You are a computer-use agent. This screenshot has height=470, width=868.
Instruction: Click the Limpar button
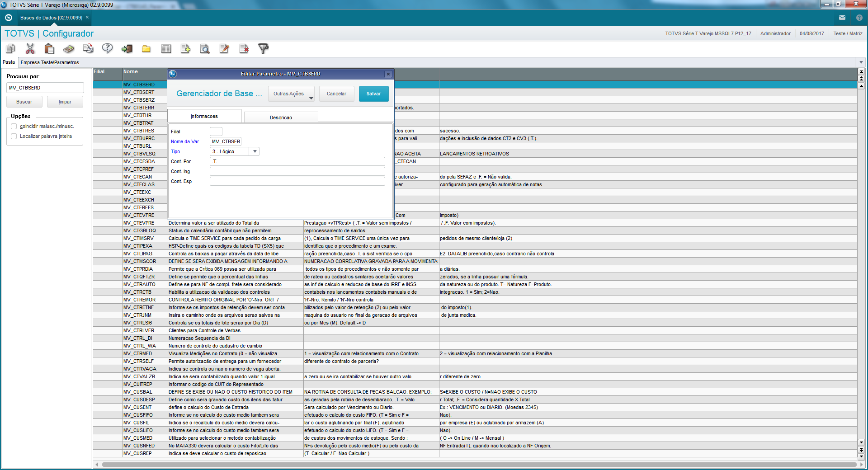(x=65, y=102)
